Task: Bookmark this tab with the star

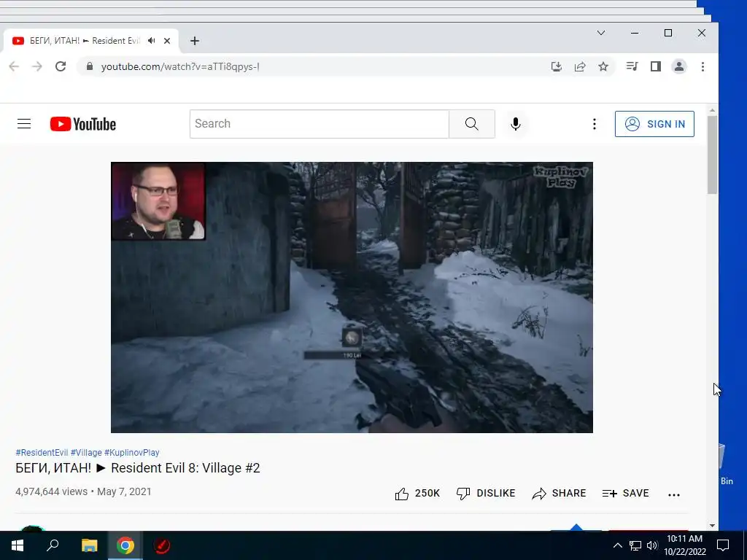Action: [603, 66]
